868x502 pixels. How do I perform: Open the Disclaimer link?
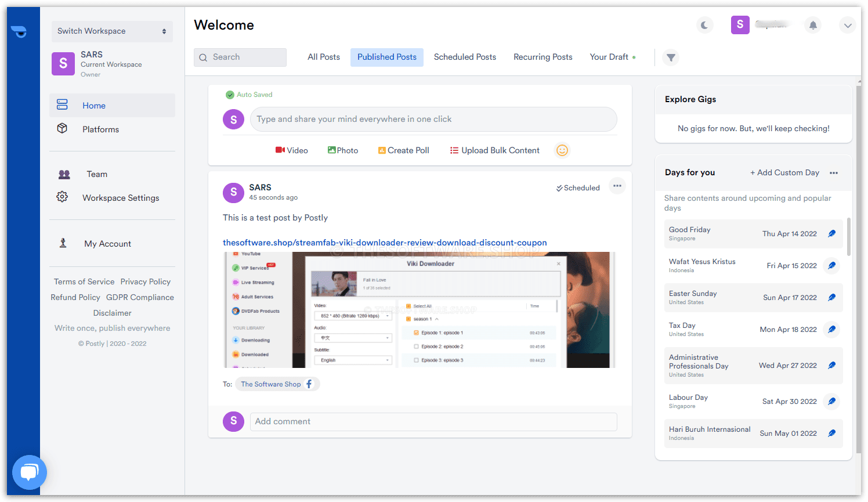coord(112,313)
